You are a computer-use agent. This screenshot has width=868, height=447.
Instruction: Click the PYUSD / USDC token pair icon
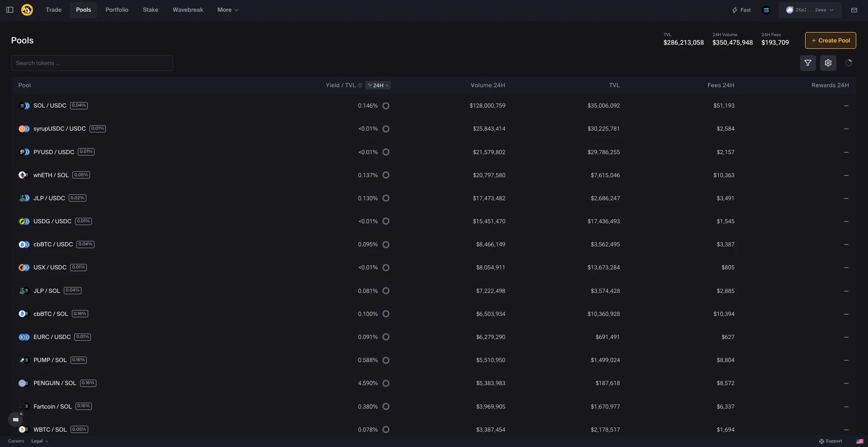[24, 152]
